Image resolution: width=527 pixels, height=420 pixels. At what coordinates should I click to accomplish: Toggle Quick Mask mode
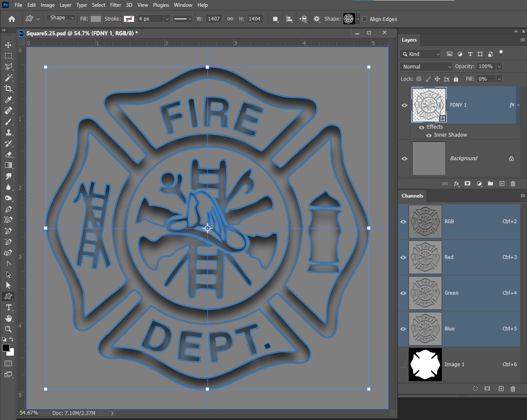pos(8,363)
